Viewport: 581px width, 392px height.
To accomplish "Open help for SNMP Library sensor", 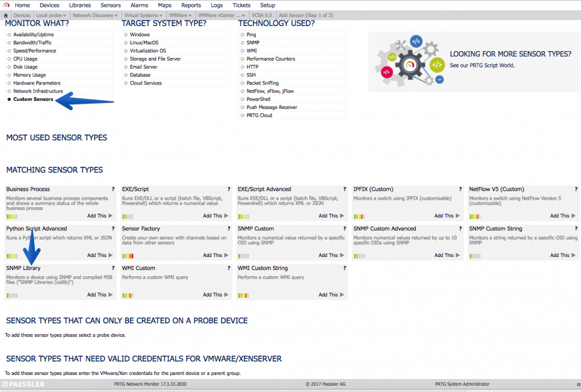I will (113, 268).
